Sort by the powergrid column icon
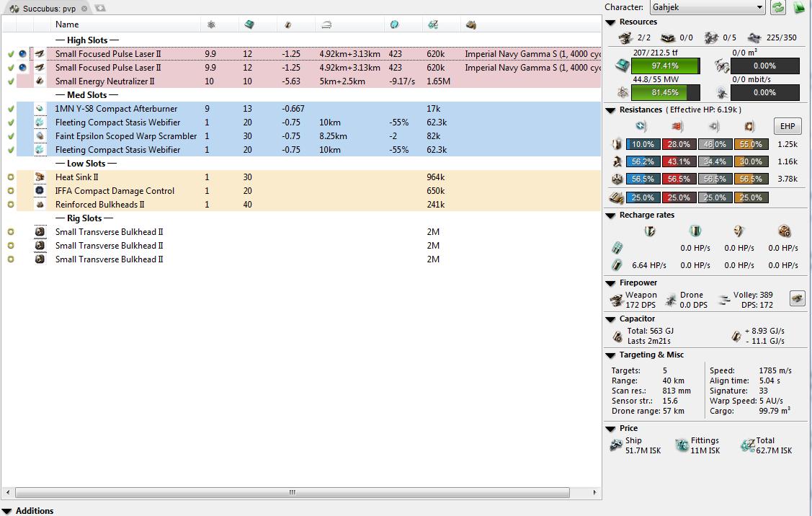 211,25
